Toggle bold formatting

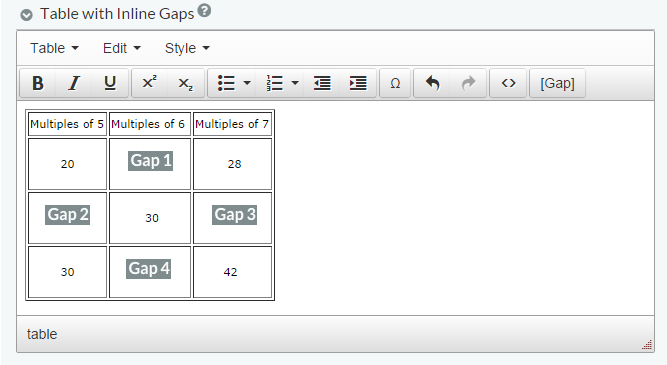tap(38, 83)
